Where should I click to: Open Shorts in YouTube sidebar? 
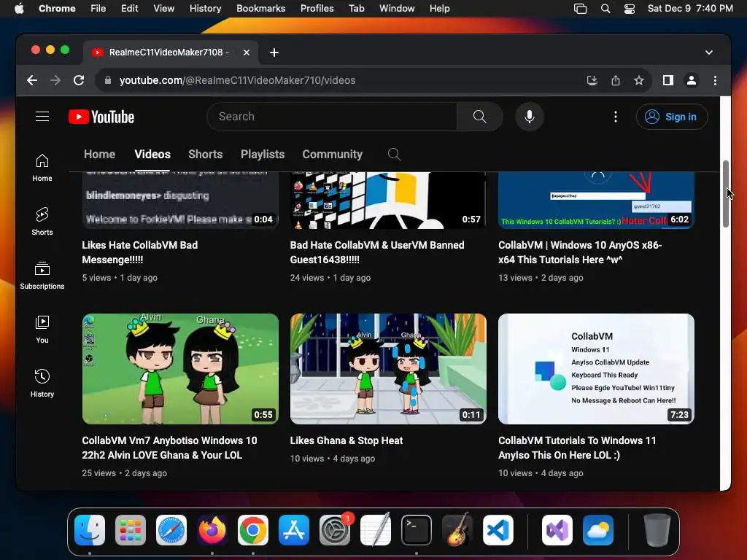[x=42, y=222]
